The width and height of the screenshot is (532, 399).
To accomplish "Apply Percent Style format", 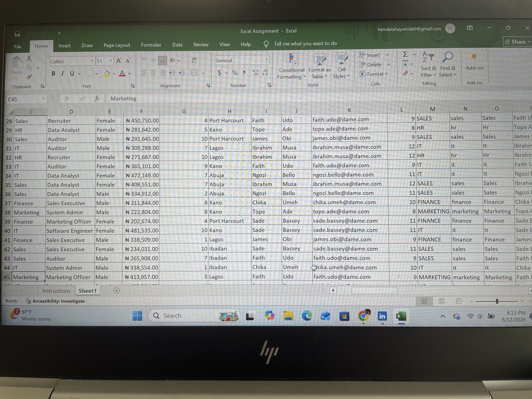I will [234, 73].
